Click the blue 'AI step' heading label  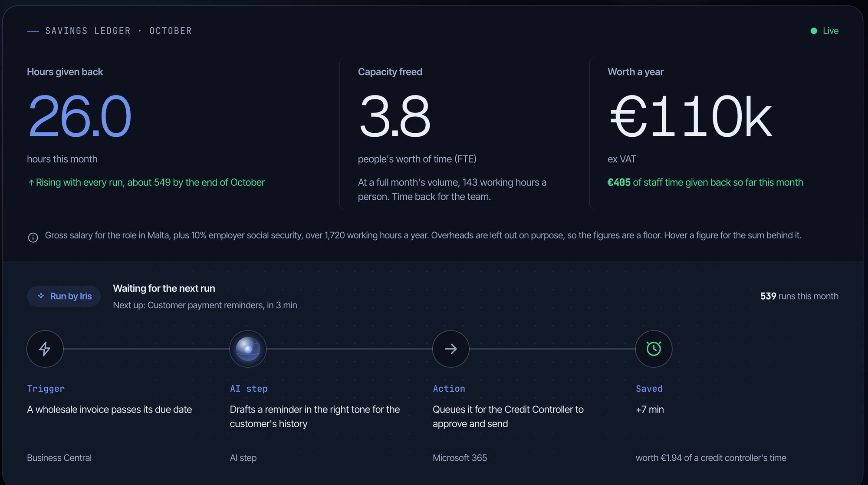249,389
